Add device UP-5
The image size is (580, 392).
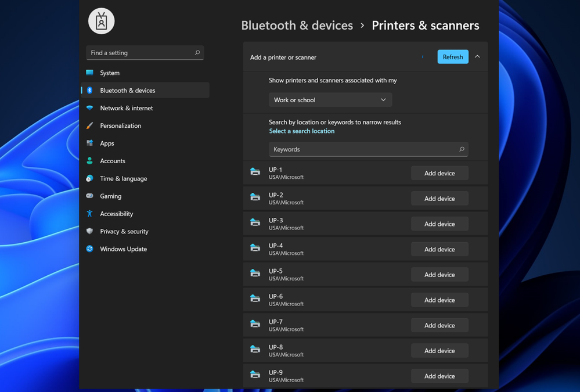[440, 275]
